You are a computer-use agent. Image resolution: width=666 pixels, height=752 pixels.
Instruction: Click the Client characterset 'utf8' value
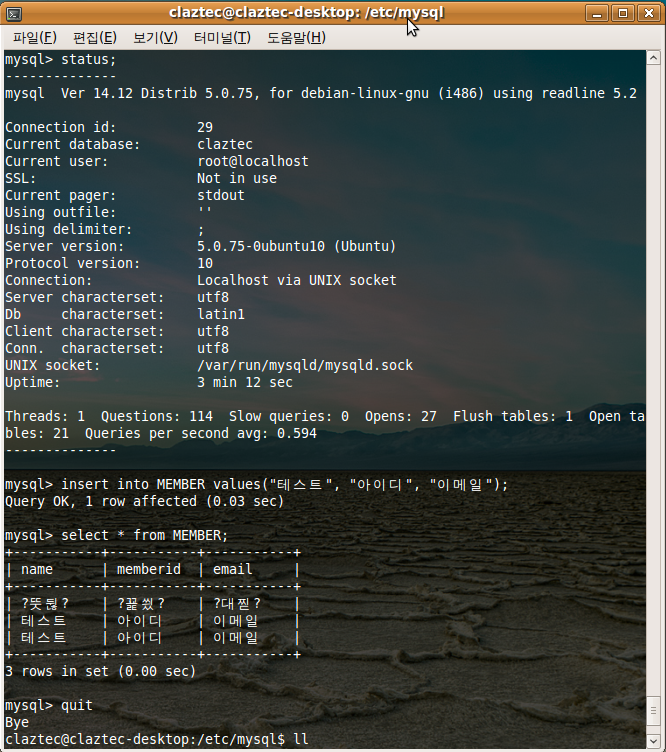pos(213,331)
